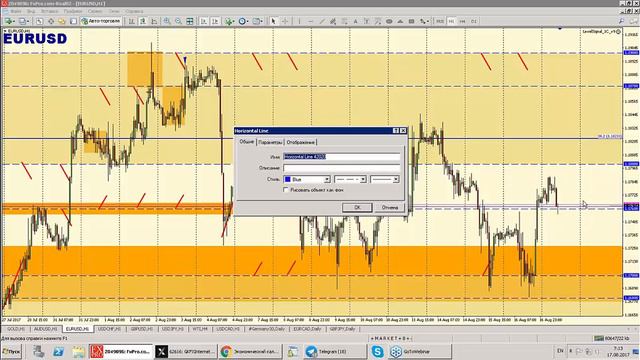This screenshot has width=640, height=360.
Task: Open the New Chart toolbar icon
Action: click(9, 21)
